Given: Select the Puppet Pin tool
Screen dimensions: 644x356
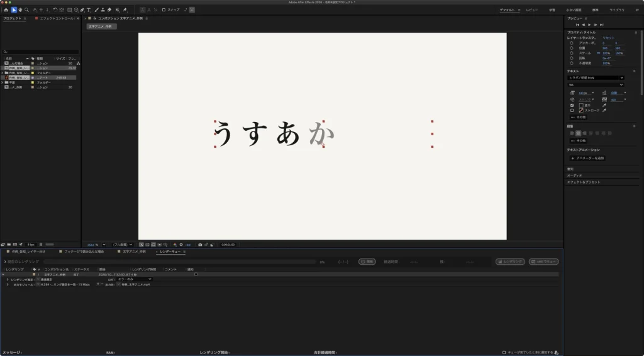Looking at the screenshot, I should 125,10.
